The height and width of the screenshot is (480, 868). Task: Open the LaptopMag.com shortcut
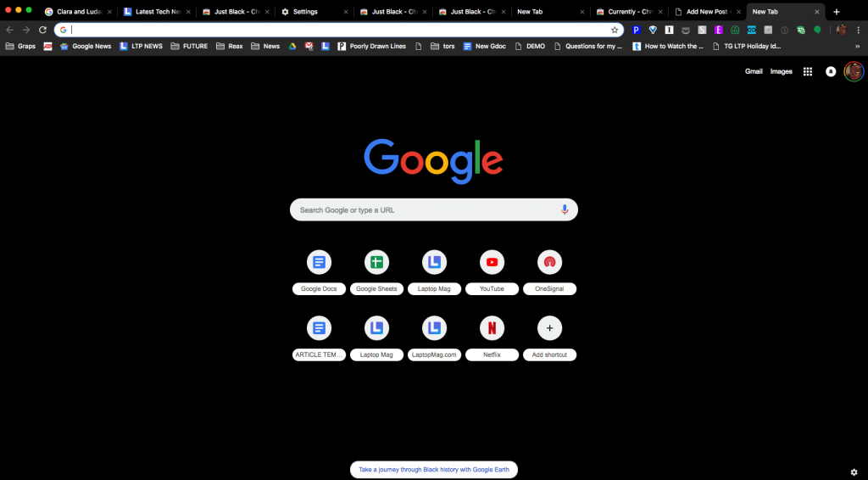(x=434, y=338)
